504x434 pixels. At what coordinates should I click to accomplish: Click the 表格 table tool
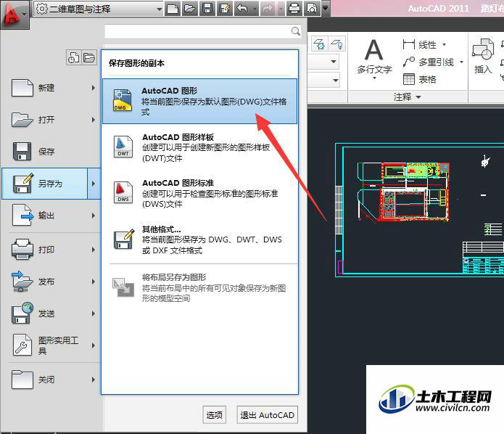pos(419,79)
